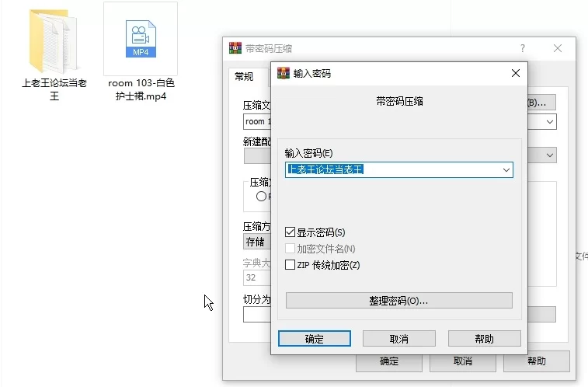
Task: Close the 带密码压缩 background window
Action: point(557,48)
